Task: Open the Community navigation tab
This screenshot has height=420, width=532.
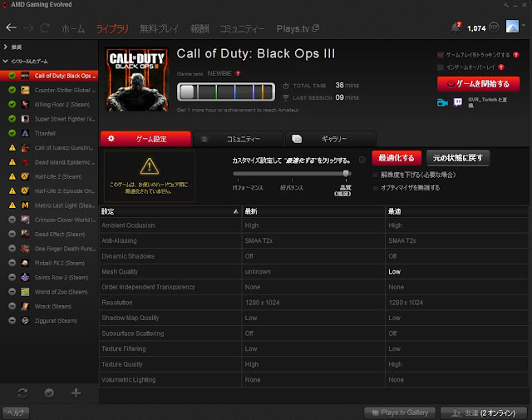Action: 242,29
